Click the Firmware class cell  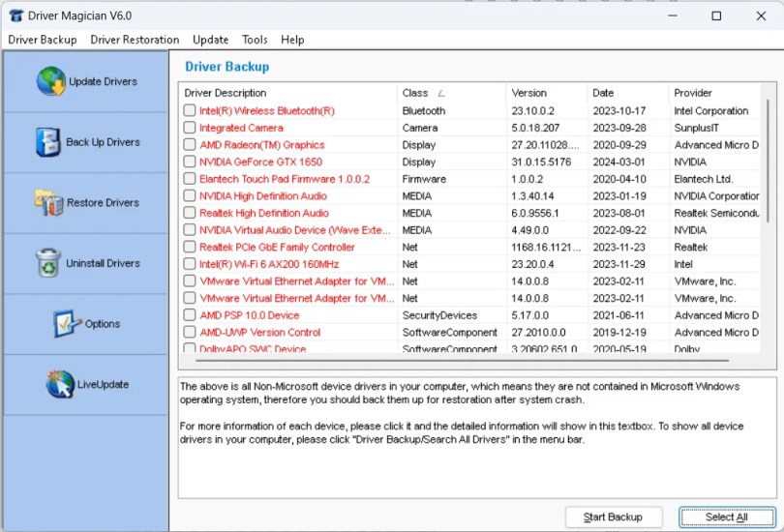coord(424,179)
